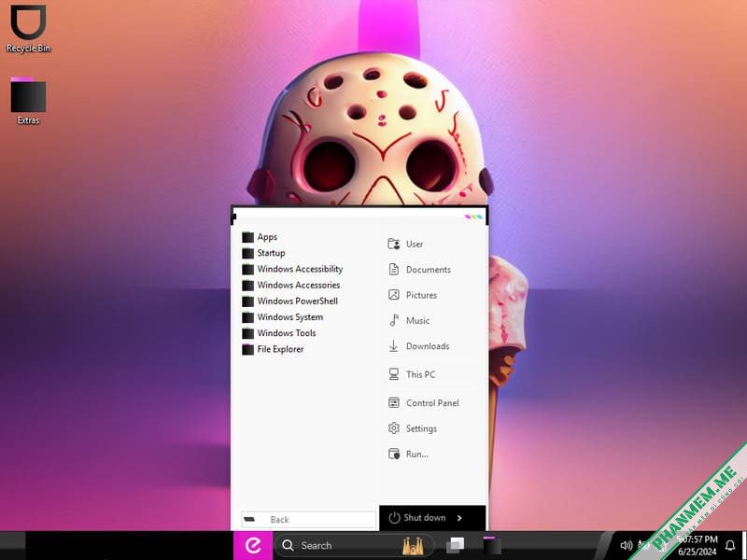The height and width of the screenshot is (560, 747).
Task: Click the Run... label
Action: [416, 454]
